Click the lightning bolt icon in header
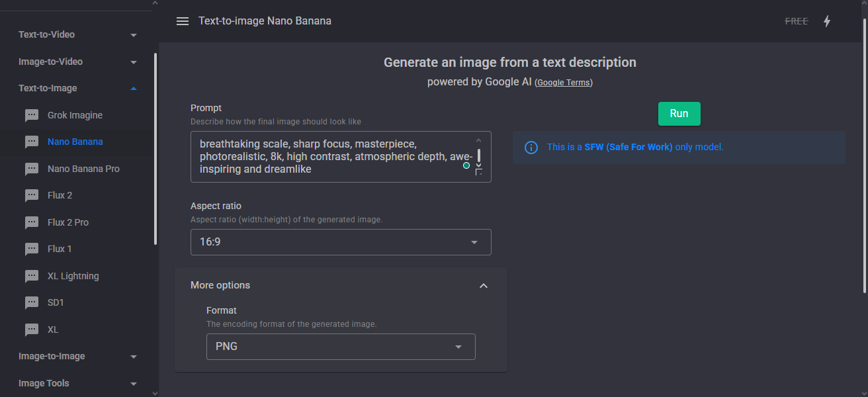 pyautogui.click(x=826, y=21)
